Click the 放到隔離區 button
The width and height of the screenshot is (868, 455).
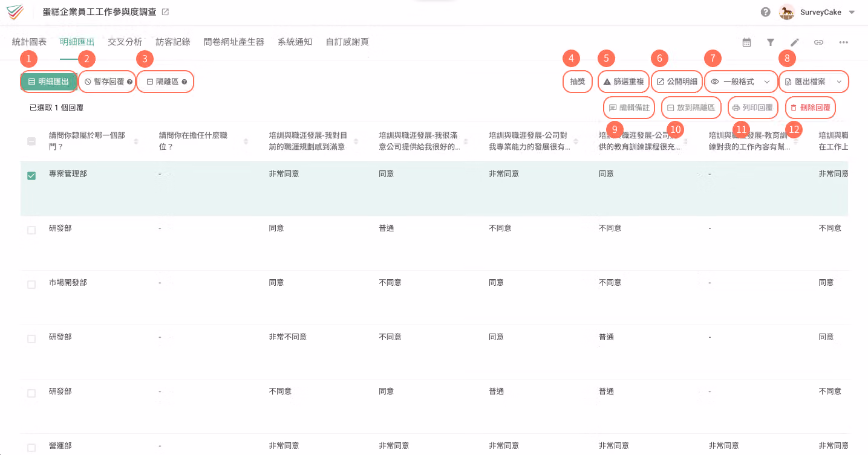pyautogui.click(x=691, y=108)
